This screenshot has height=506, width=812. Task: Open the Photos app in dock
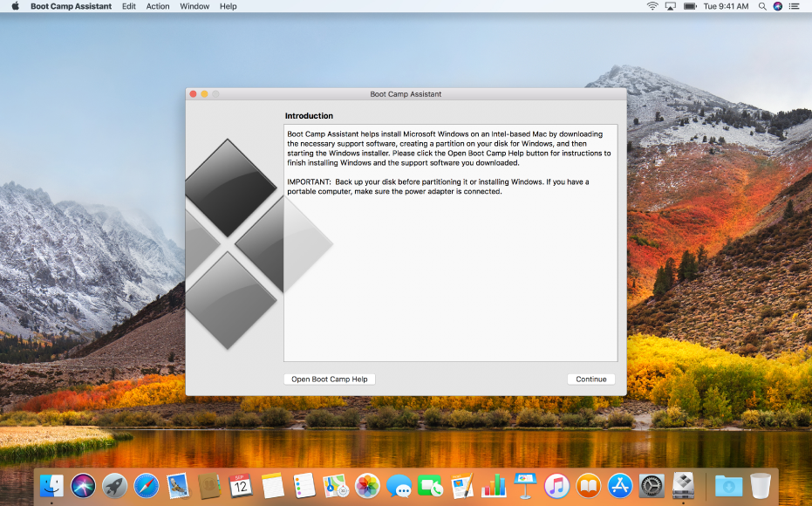367,486
